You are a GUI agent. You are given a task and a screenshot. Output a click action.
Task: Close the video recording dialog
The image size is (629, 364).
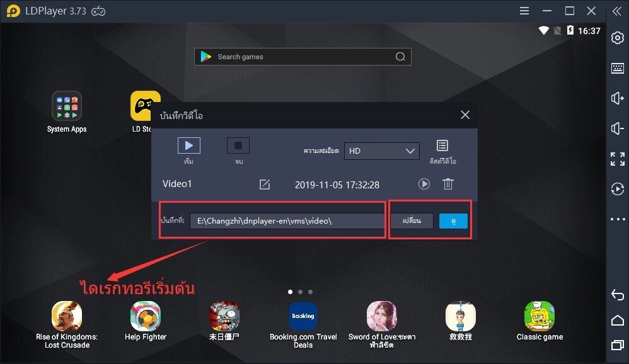tap(465, 115)
